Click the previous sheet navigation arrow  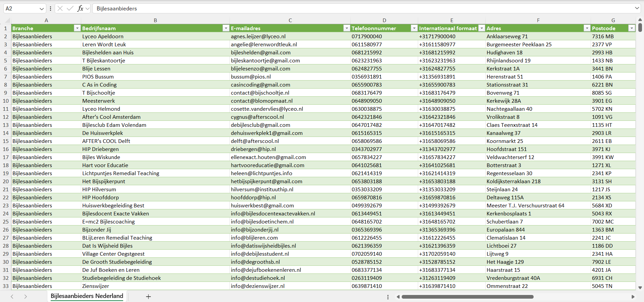click(x=12, y=297)
